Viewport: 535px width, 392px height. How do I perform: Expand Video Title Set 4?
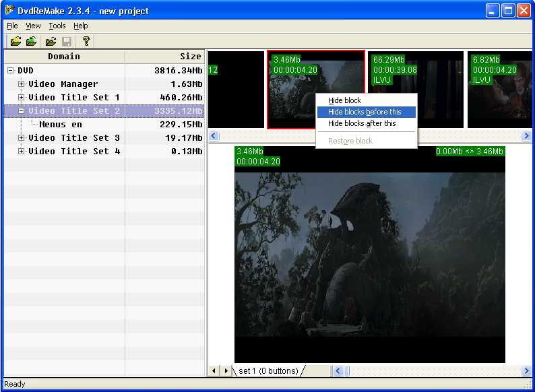tap(21, 151)
